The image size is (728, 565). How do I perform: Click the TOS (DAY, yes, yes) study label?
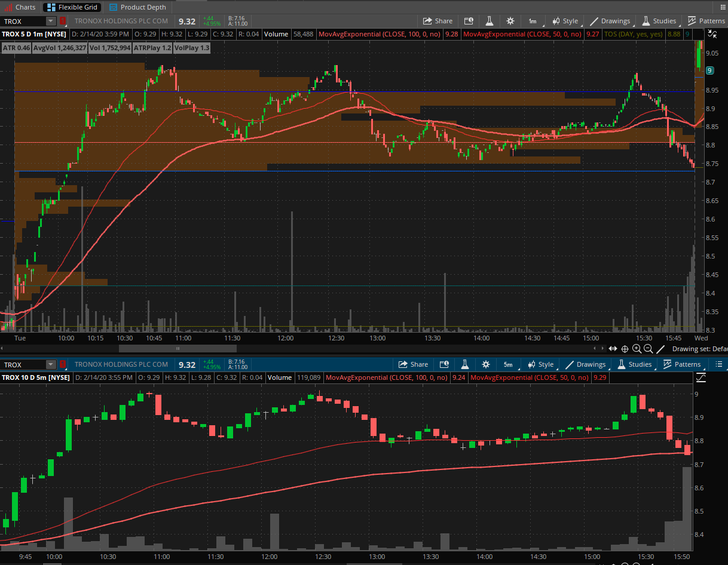click(633, 34)
